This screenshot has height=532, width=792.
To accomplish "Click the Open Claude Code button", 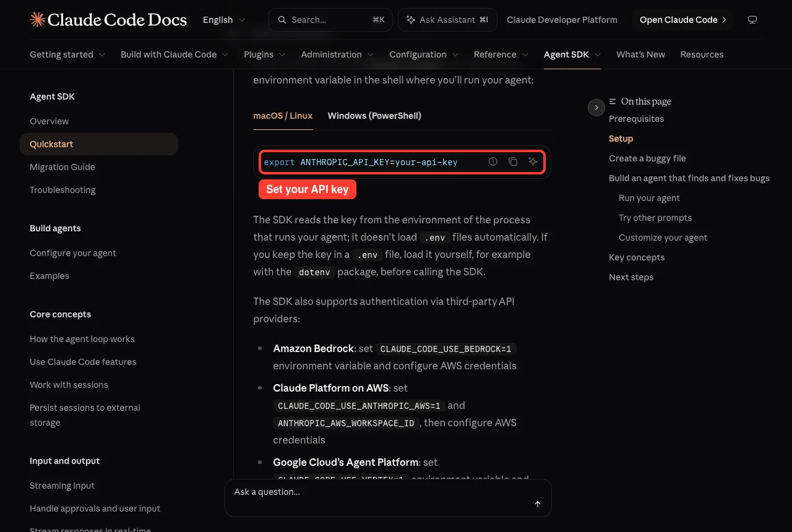I will pyautogui.click(x=682, y=20).
